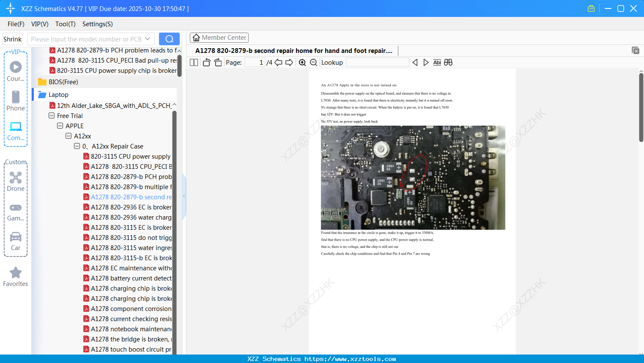
Task: Open 'A1278 820-2879-b multiple f' item
Action: click(128, 187)
